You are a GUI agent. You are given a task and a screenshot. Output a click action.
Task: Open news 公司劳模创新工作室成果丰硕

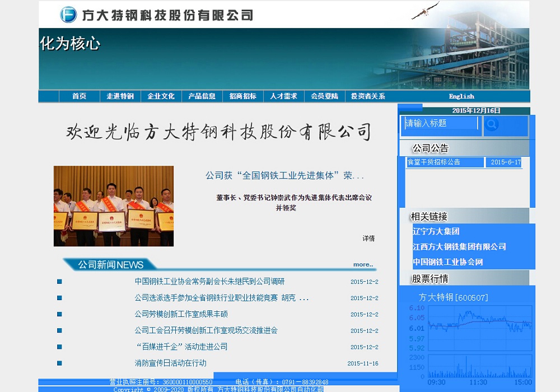[x=181, y=314]
